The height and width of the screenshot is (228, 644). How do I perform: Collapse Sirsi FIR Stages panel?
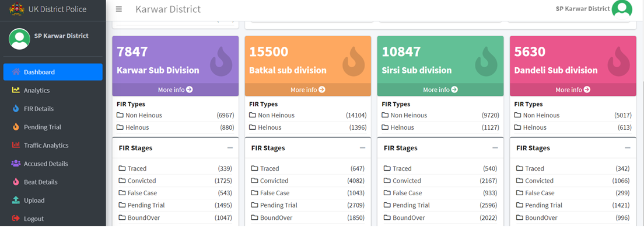point(495,148)
